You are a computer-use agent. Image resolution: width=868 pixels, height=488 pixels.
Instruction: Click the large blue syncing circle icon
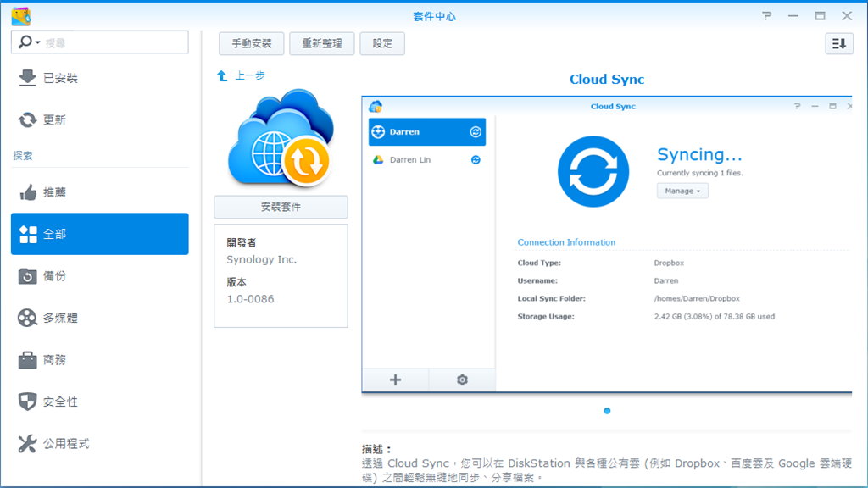pyautogui.click(x=593, y=171)
